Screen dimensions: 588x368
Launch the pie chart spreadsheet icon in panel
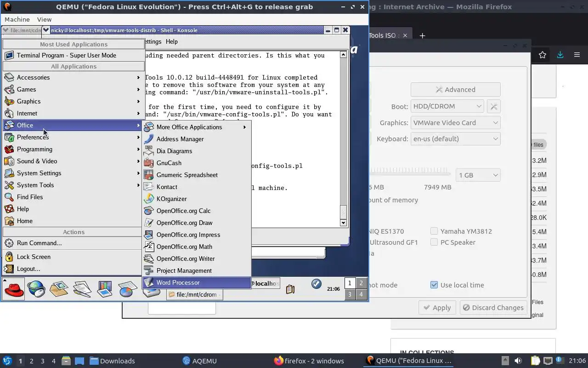128,289
